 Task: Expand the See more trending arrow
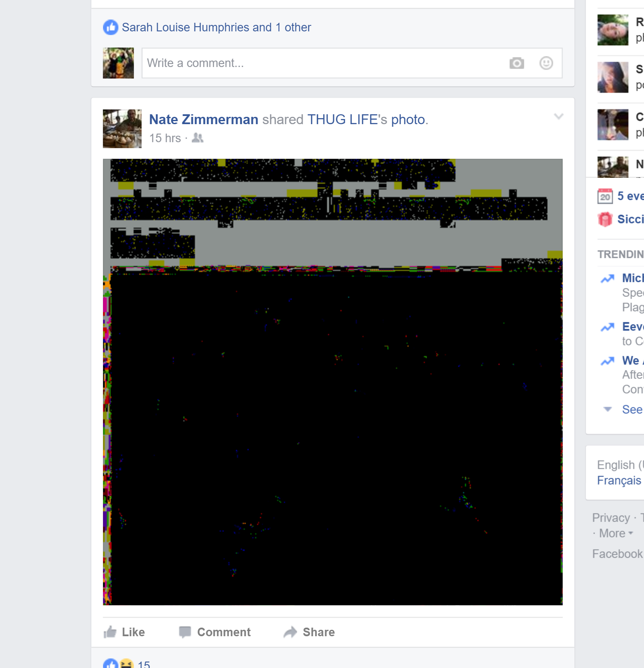click(x=608, y=409)
